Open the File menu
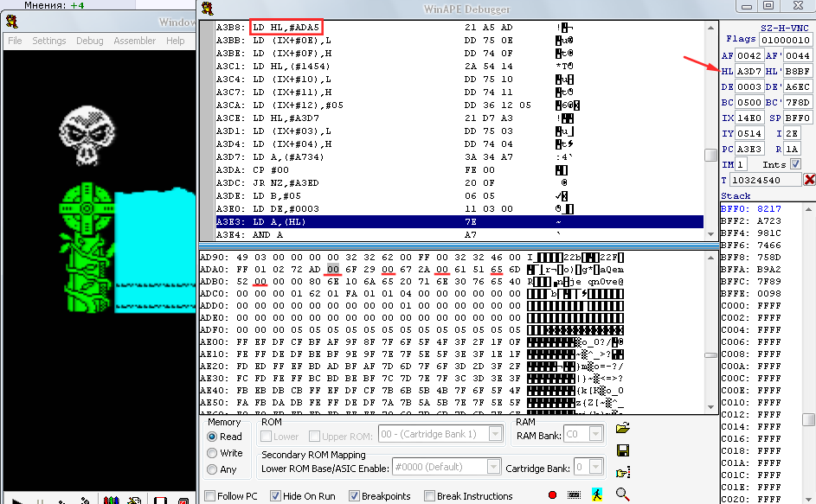816x504 pixels. coord(15,41)
